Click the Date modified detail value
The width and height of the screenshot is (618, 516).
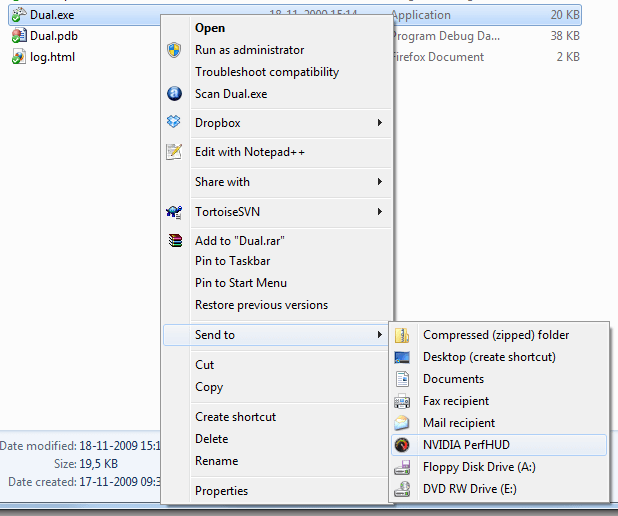120,446
